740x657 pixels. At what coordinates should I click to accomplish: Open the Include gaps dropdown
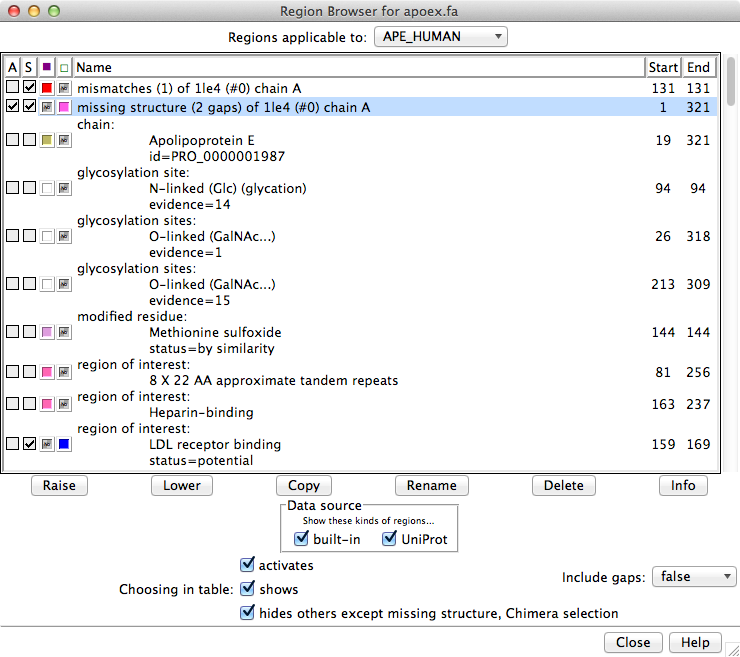693,577
